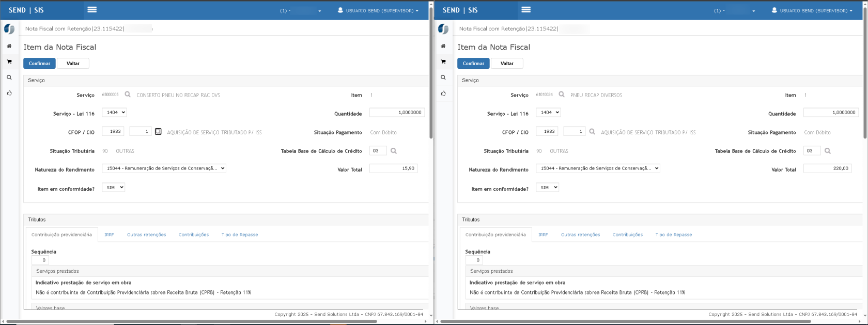This screenshot has width=868, height=325.
Task: Open (1) company dropdown in right window
Action: 735,10
